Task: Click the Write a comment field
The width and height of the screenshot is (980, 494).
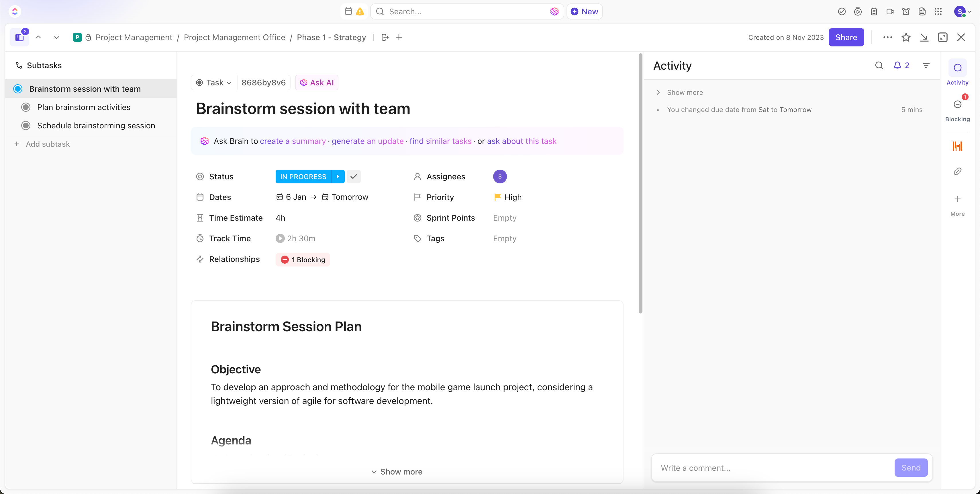Action: [x=772, y=468]
